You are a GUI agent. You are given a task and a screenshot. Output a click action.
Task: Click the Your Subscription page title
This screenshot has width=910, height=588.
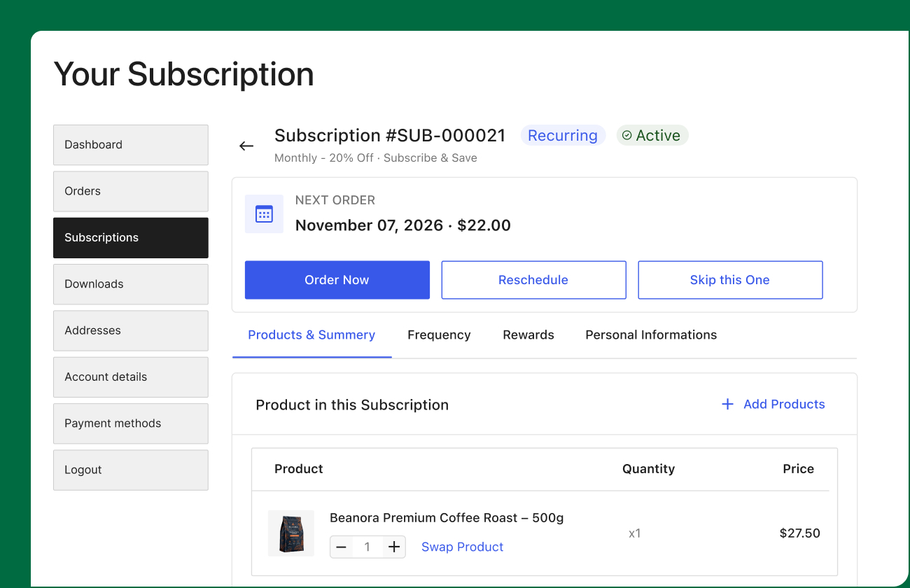point(184,74)
